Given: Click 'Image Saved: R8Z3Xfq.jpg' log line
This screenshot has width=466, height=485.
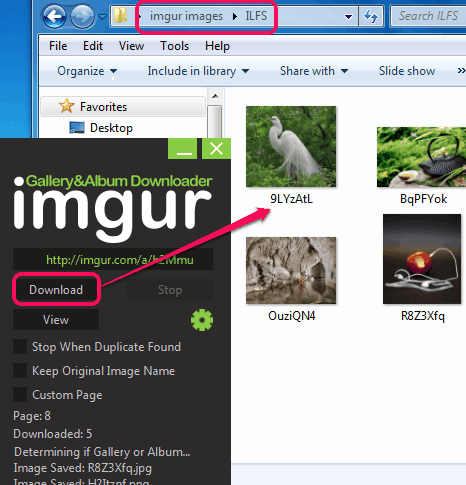Looking at the screenshot, I should click(x=83, y=468).
